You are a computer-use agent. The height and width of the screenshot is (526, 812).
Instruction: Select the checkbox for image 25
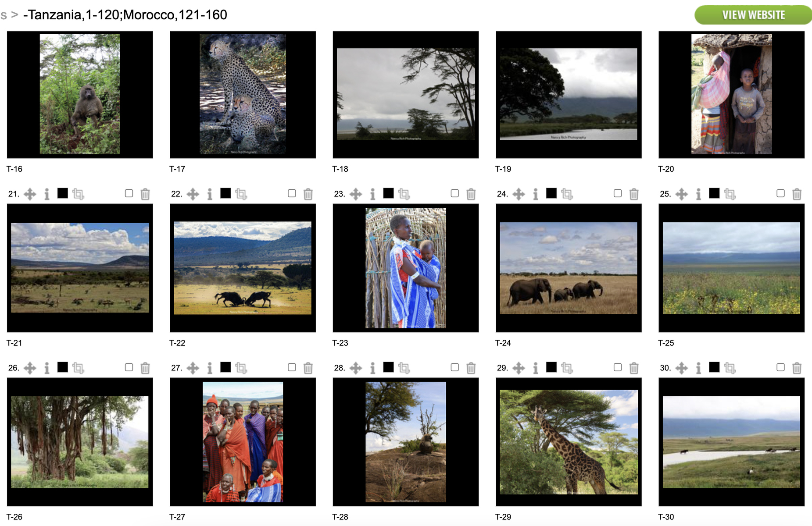coord(780,193)
